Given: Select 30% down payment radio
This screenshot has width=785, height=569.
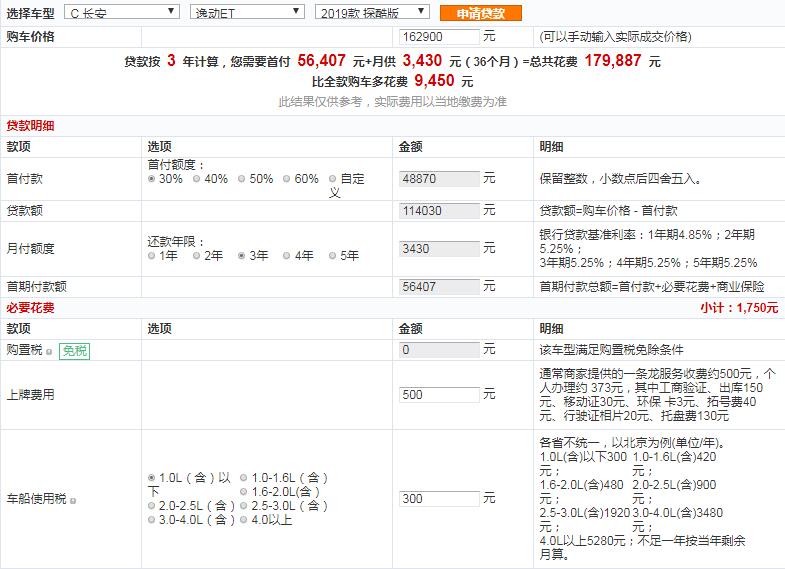Looking at the screenshot, I should (151, 179).
